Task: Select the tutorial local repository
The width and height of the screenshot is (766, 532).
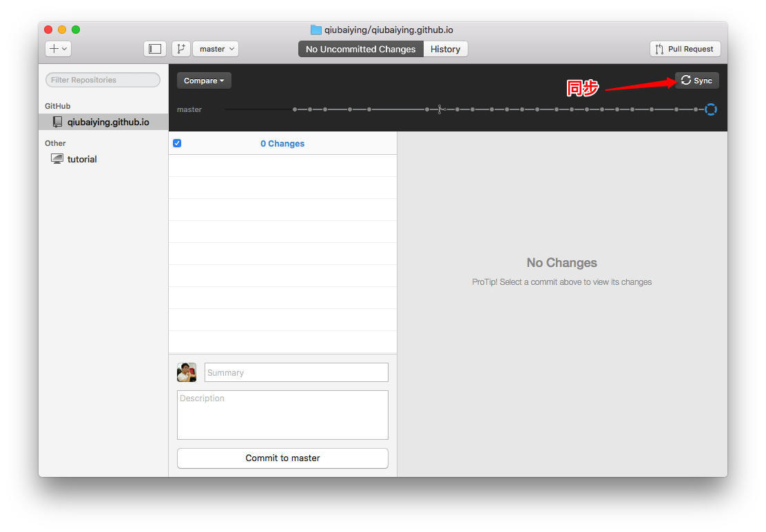Action: click(x=81, y=159)
